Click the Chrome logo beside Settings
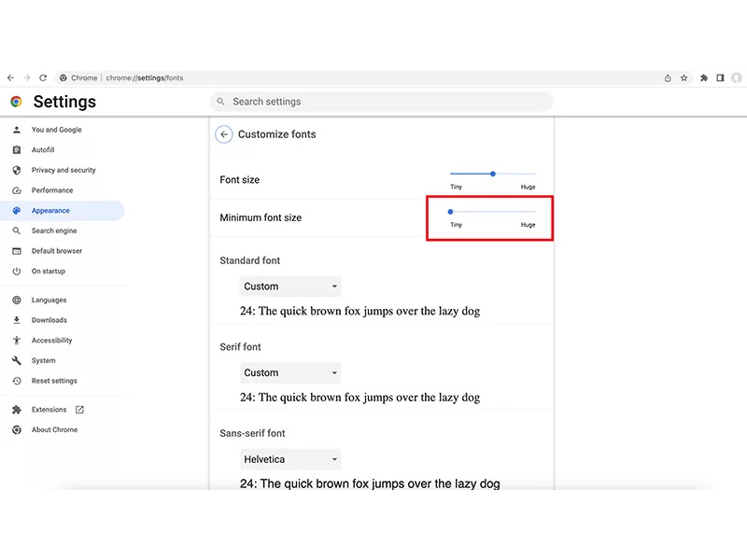Image resolution: width=747 pixels, height=560 pixels. (16, 102)
